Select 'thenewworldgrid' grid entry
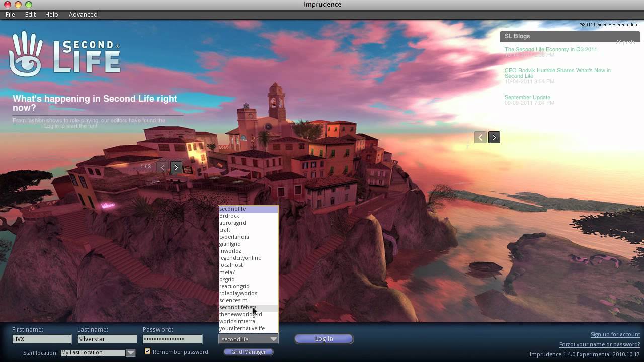This screenshot has height=362, width=644. click(248, 314)
